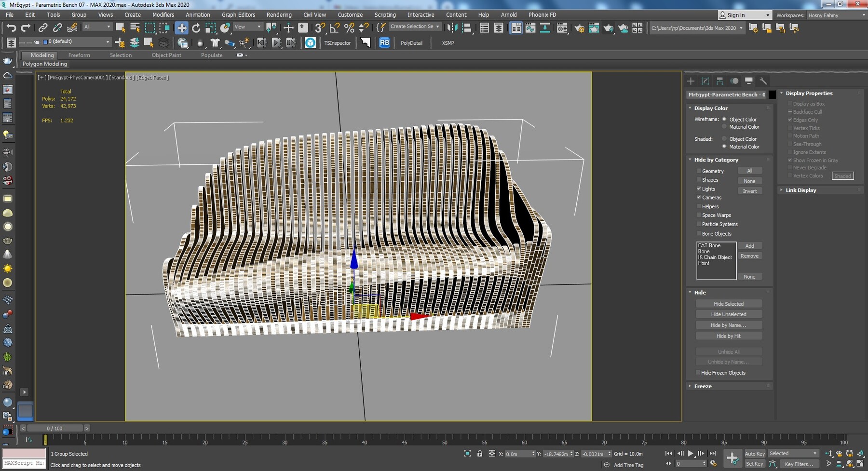The height and width of the screenshot is (471, 868).
Task: Toggle Auto Key animation mode
Action: [755, 454]
